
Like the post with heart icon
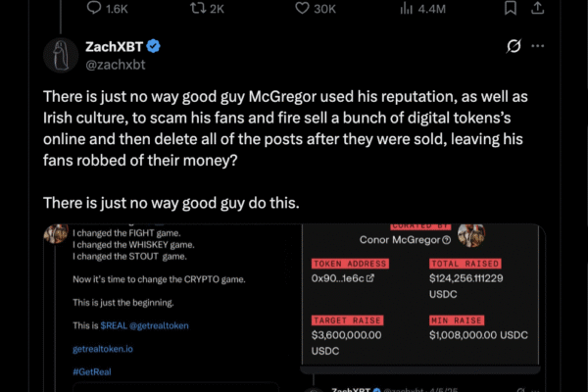(302, 8)
